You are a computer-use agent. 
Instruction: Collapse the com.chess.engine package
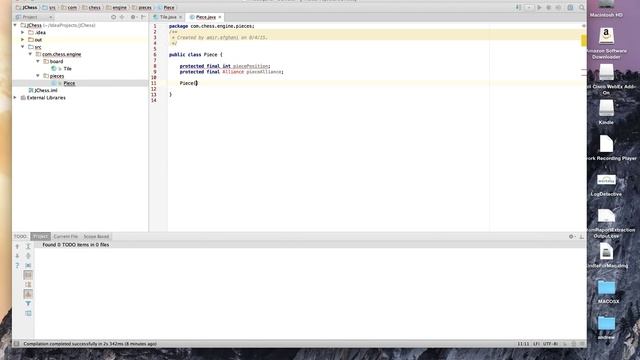pyautogui.click(x=30, y=54)
